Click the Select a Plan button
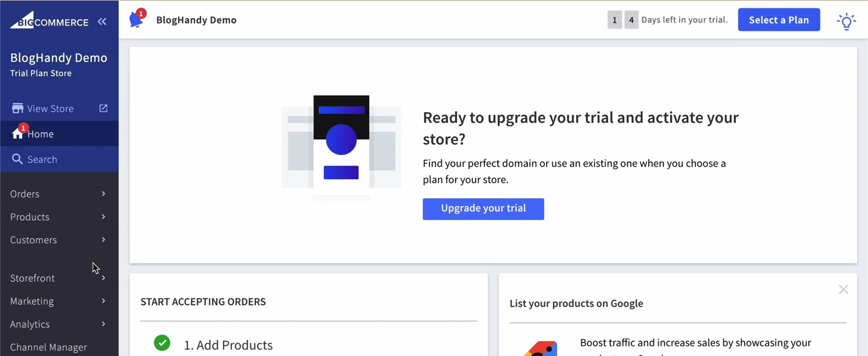Viewport: 868px width, 356px height. point(779,20)
